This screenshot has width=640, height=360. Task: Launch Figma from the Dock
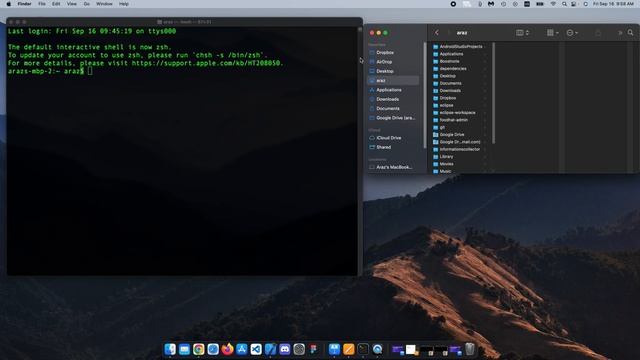[x=313, y=349]
